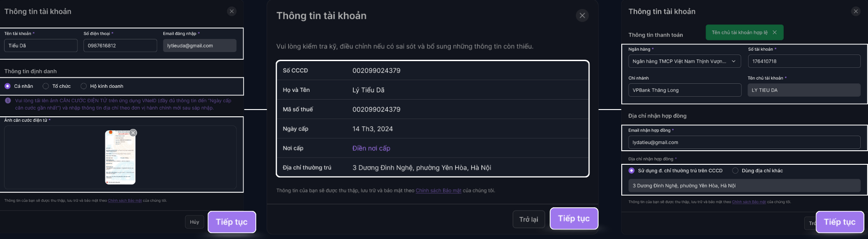Click the uploaded ID card thumbnail
The image size is (868, 239).
[120, 158]
